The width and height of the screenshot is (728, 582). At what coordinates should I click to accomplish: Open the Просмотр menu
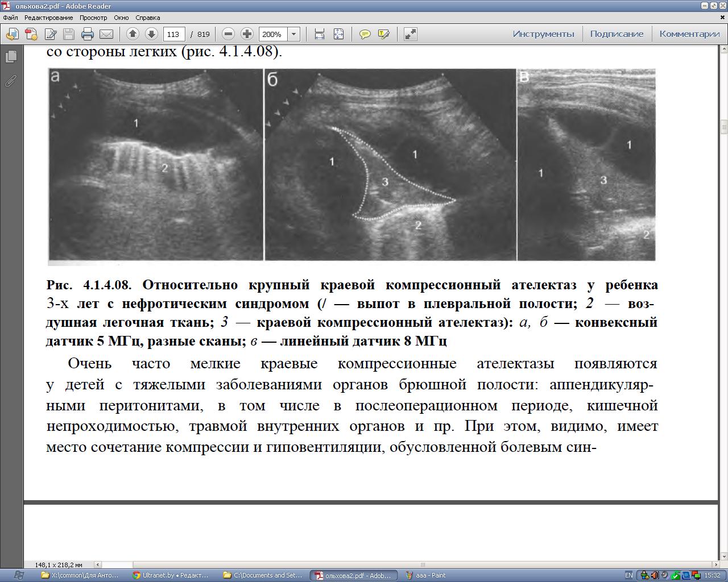(93, 18)
